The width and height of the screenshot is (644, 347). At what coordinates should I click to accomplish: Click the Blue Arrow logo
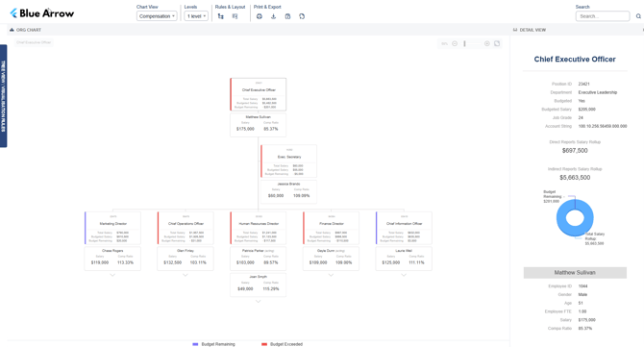42,13
